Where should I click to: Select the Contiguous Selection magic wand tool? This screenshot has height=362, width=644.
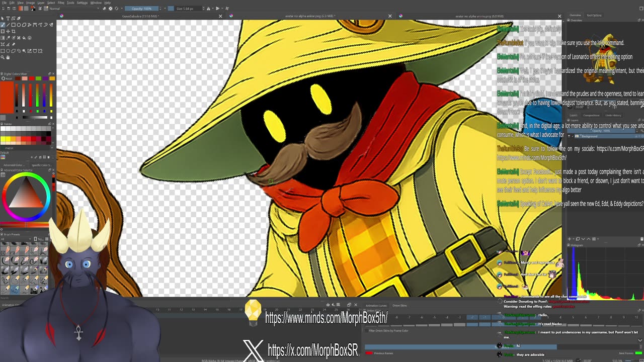24,51
